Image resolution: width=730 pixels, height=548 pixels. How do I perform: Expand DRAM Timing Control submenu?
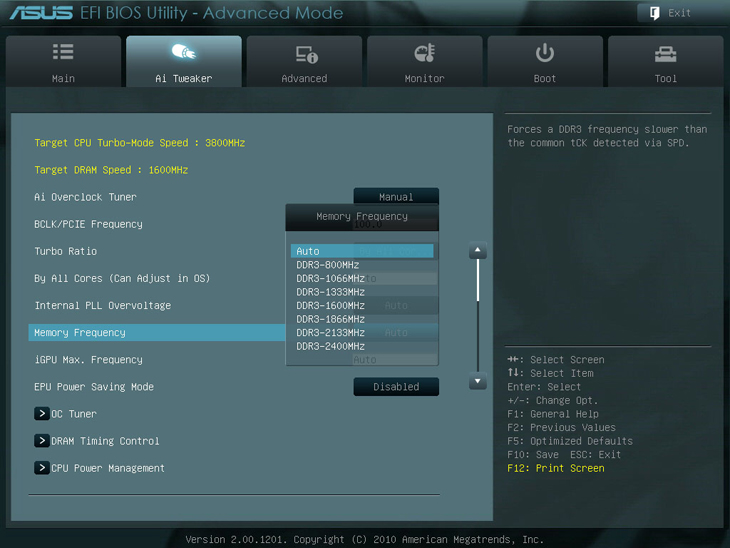(42, 441)
